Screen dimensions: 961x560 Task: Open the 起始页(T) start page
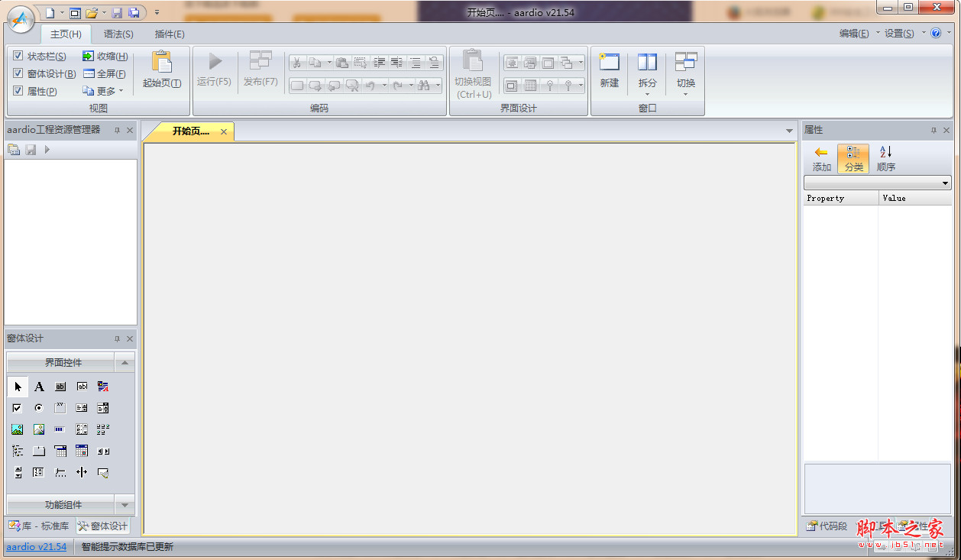(162, 70)
